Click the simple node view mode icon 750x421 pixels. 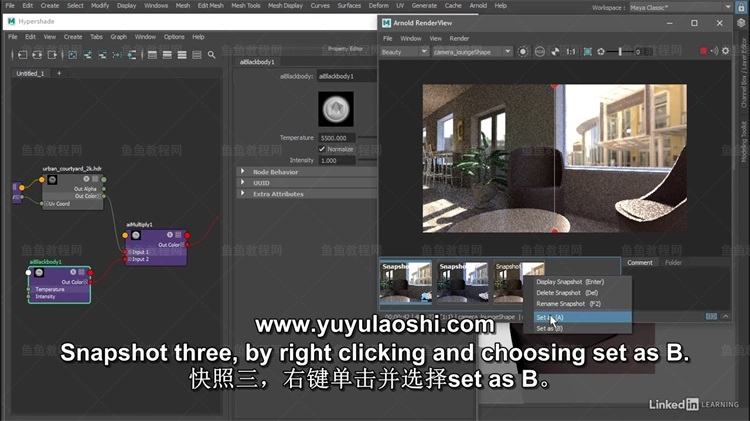(152, 55)
